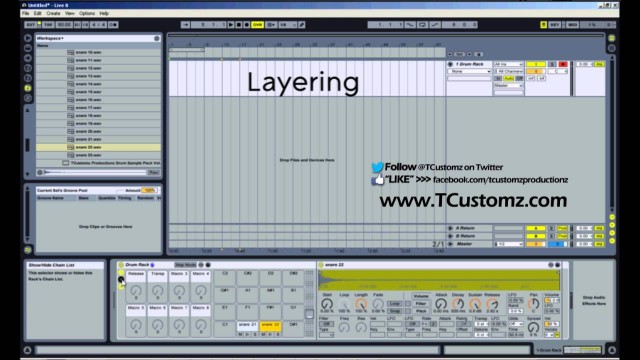
Task: Open the Master output routing dropdown
Action: pos(508,85)
